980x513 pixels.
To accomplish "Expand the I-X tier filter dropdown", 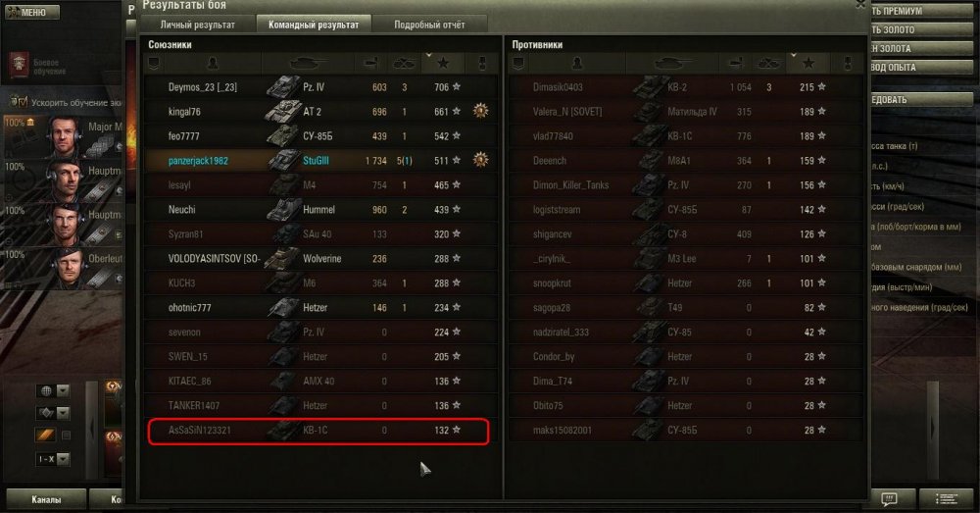I will pos(63,459).
